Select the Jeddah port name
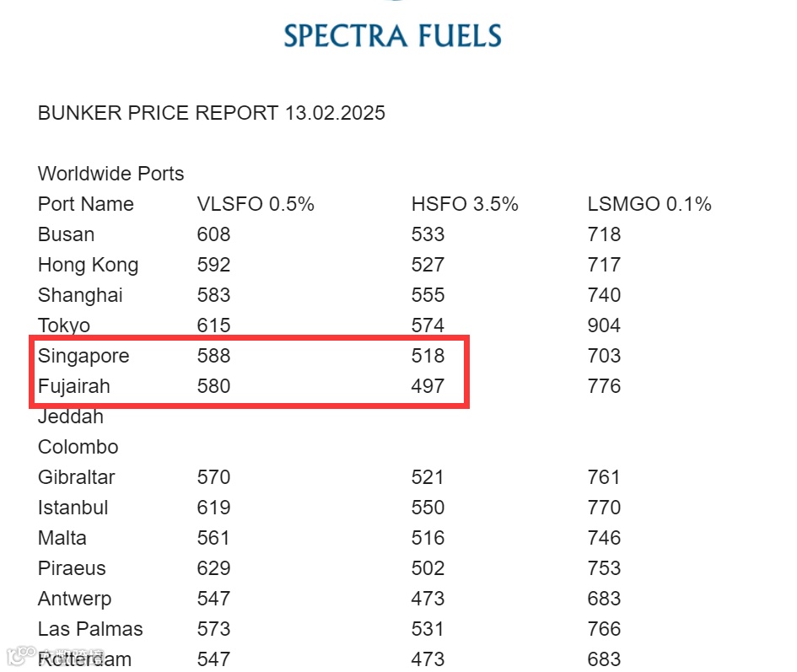The height and width of the screenshot is (672, 797). click(71, 417)
